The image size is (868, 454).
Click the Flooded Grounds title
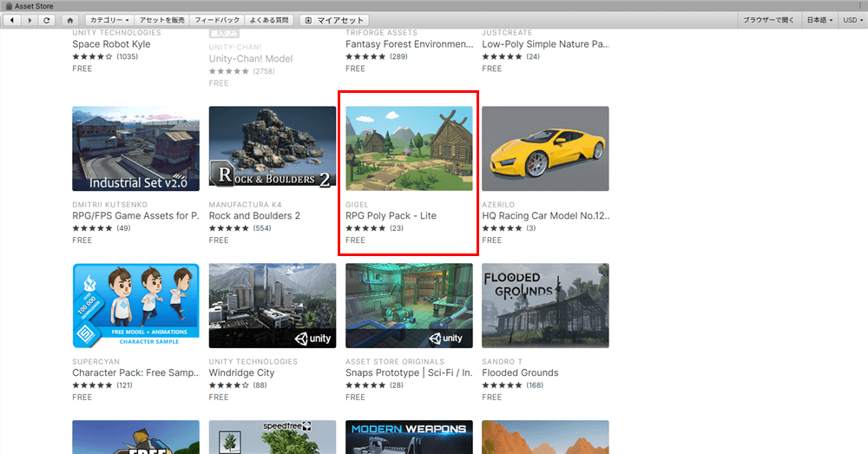pyautogui.click(x=520, y=372)
